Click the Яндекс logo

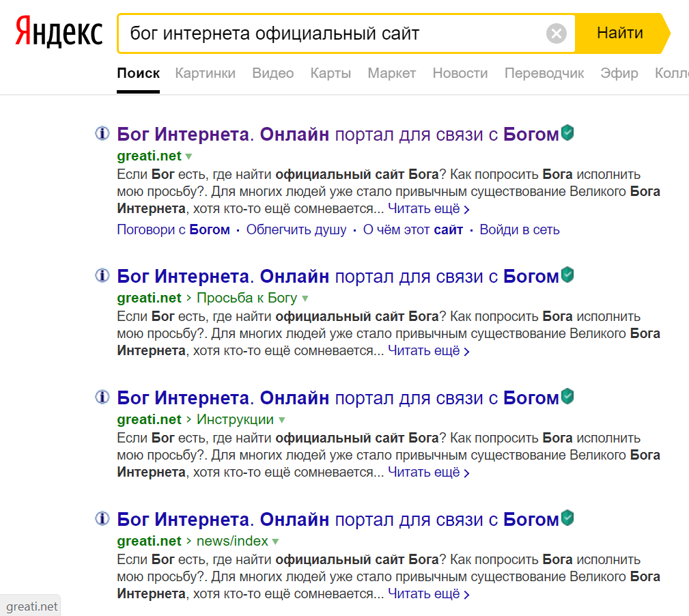pos(59,32)
